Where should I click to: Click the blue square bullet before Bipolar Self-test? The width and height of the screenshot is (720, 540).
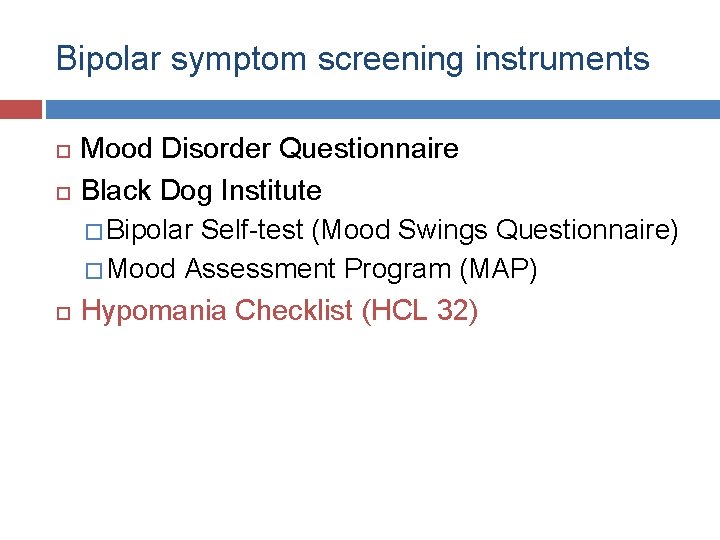94,232
